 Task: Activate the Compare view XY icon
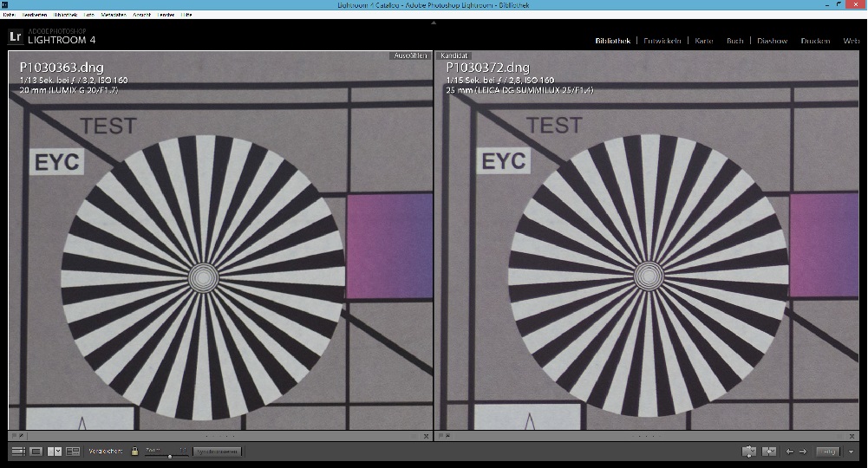[x=55, y=452]
